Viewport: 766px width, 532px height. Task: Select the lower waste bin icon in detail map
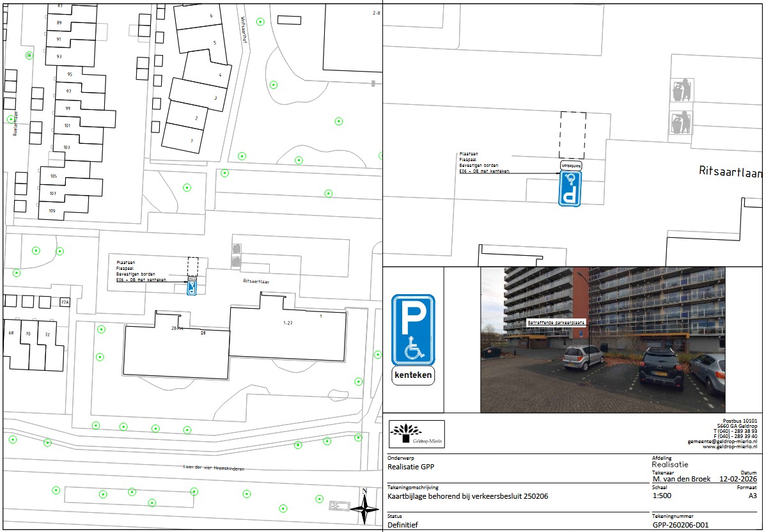point(681,123)
